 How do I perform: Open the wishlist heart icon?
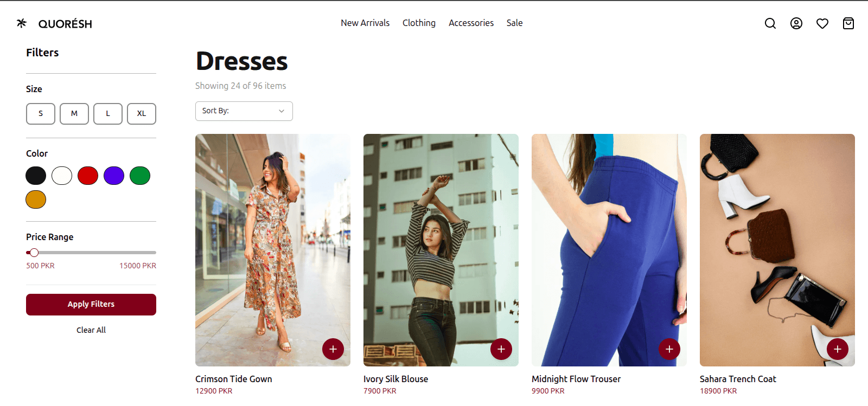point(822,23)
